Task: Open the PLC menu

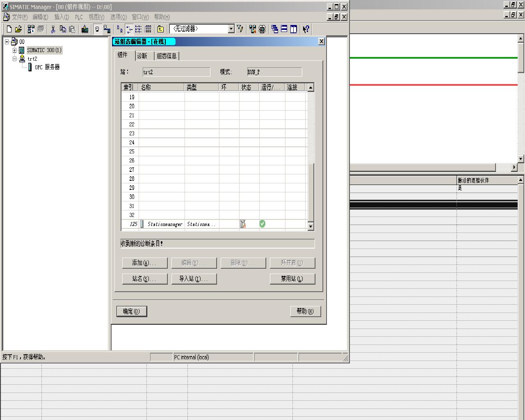Action: [x=79, y=17]
